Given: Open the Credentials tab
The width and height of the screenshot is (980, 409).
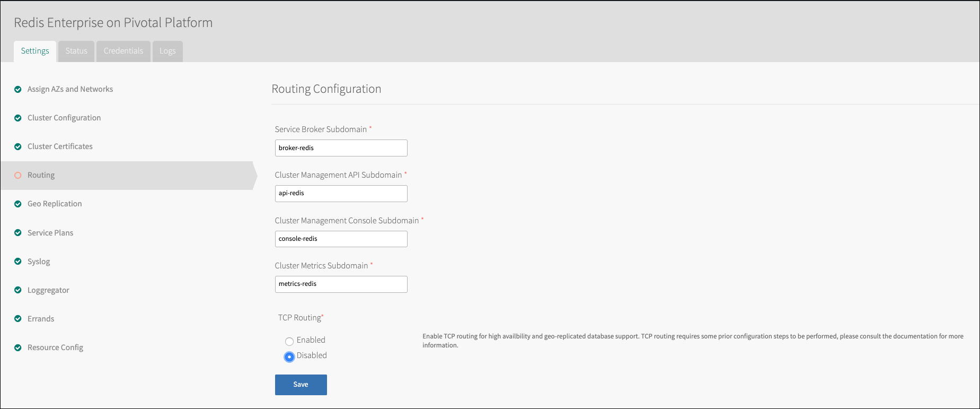Looking at the screenshot, I should coord(123,51).
